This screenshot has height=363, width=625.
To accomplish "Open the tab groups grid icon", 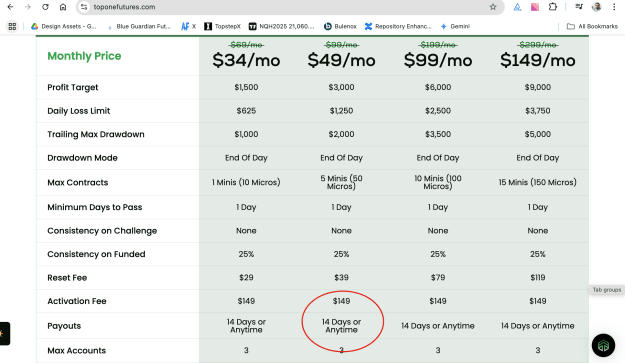I will point(12,26).
